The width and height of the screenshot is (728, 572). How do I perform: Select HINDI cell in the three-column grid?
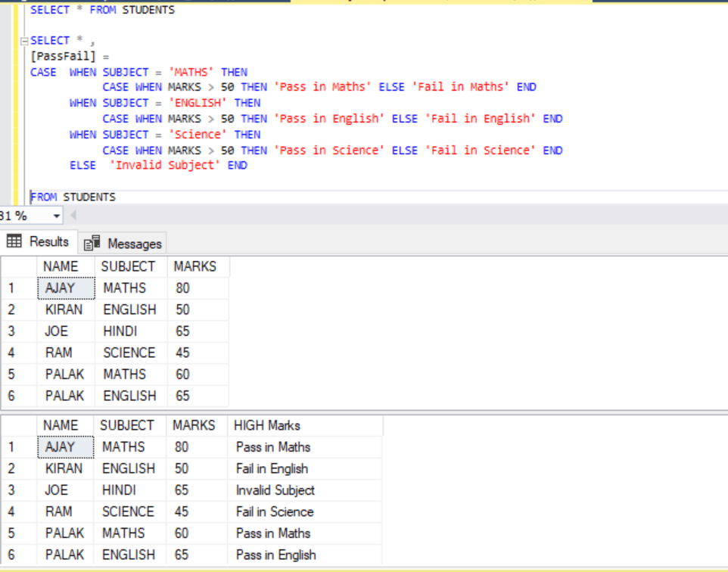click(x=131, y=331)
